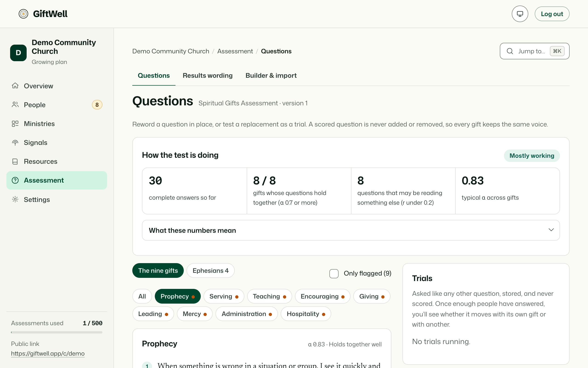Select The nine gifts toggle pill
The height and width of the screenshot is (368, 588).
point(158,270)
